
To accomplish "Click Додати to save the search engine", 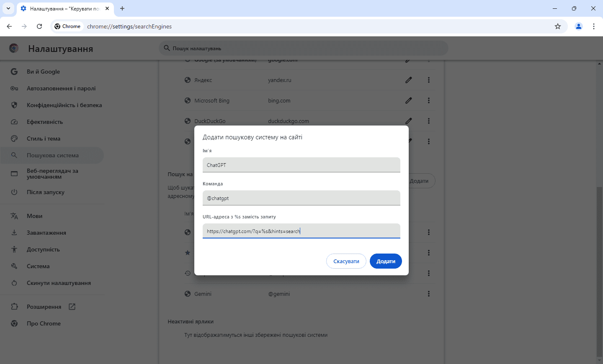I will [x=386, y=261].
